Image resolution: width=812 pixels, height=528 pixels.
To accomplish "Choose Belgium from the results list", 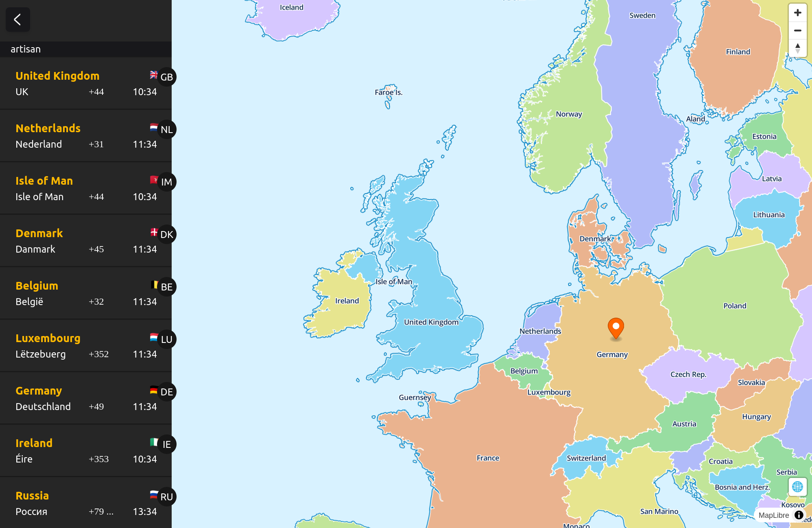I will click(85, 293).
